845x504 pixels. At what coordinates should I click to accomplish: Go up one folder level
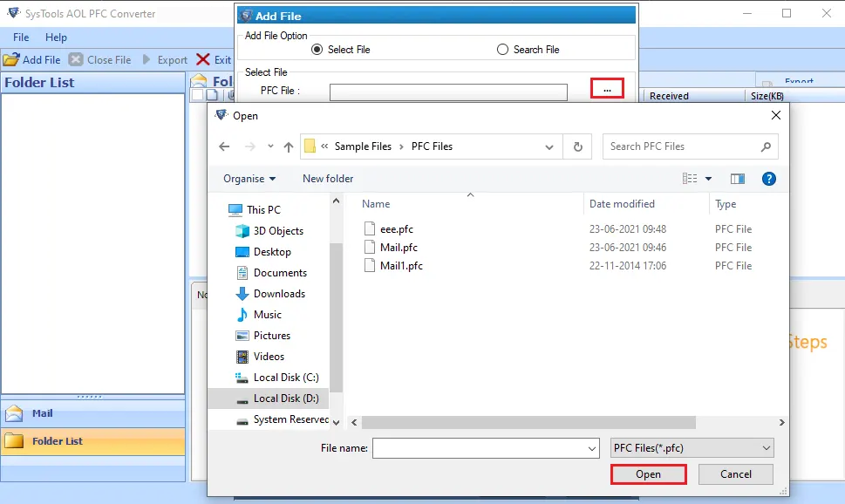289,146
